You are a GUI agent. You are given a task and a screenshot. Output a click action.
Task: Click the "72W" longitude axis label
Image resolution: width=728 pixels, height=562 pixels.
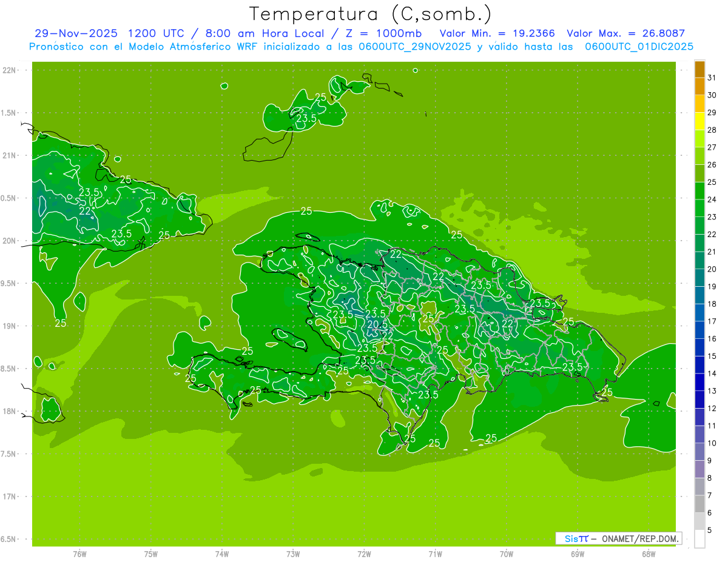pyautogui.click(x=364, y=554)
